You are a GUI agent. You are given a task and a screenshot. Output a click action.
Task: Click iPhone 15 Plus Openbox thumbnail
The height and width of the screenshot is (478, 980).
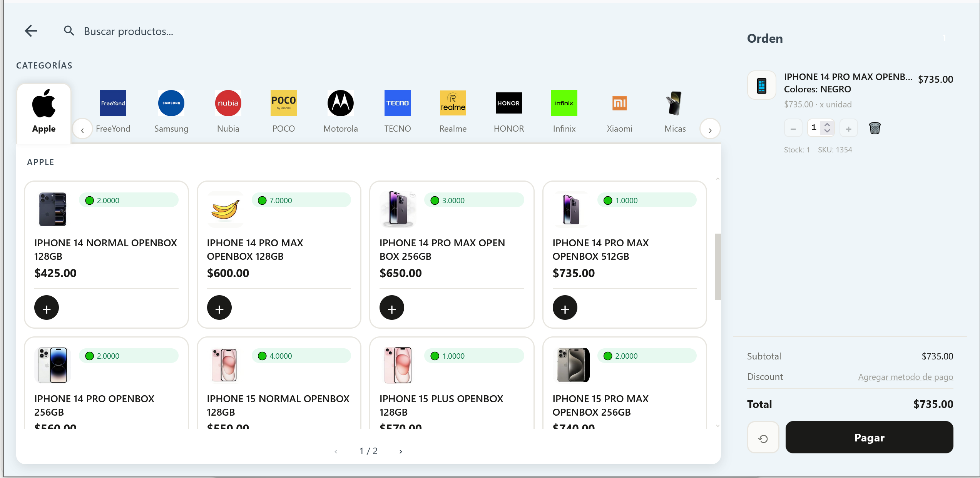coord(398,365)
